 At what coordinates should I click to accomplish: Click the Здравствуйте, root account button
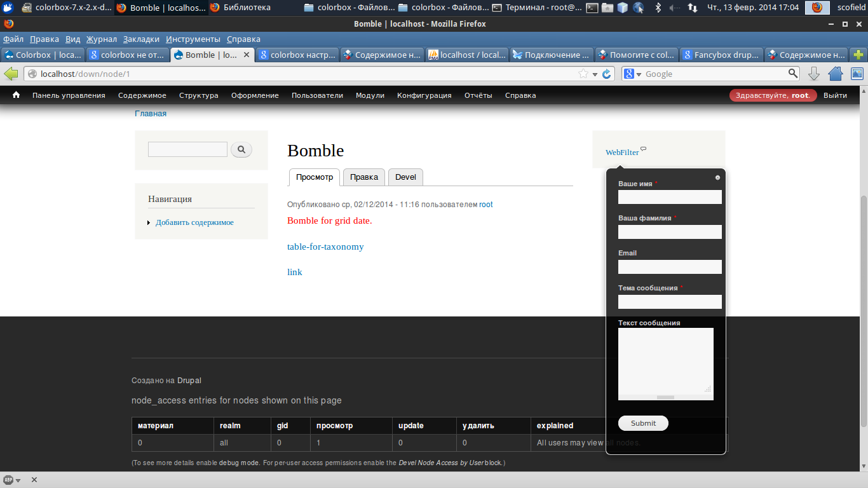tap(773, 95)
